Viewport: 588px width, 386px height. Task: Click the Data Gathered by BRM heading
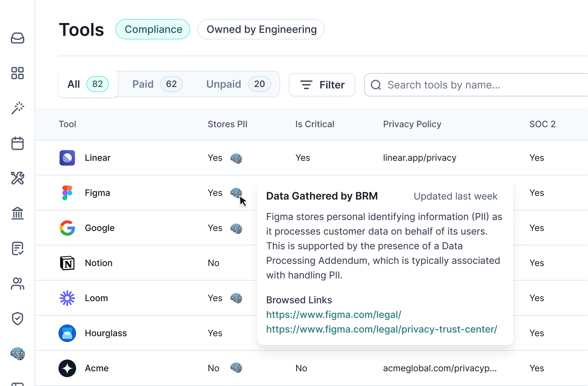[x=322, y=196]
